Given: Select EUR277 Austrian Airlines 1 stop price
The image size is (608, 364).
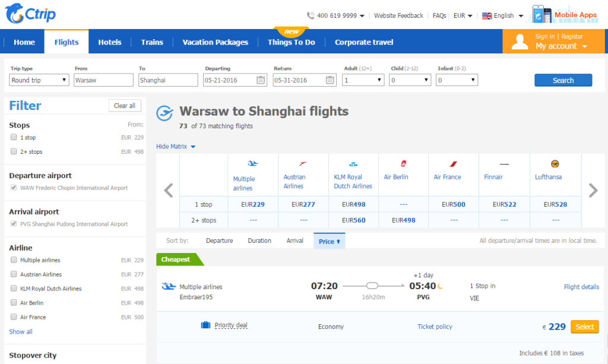Looking at the screenshot, I should click(x=303, y=204).
